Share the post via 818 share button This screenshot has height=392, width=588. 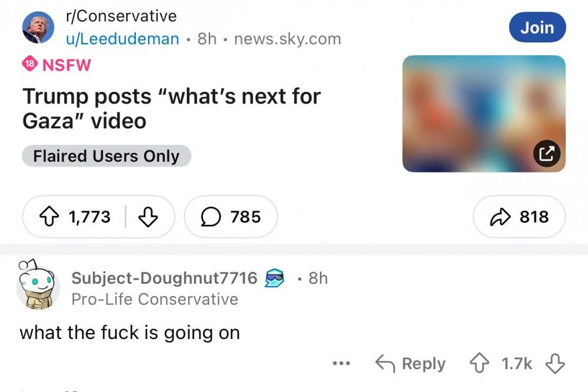coord(519,217)
